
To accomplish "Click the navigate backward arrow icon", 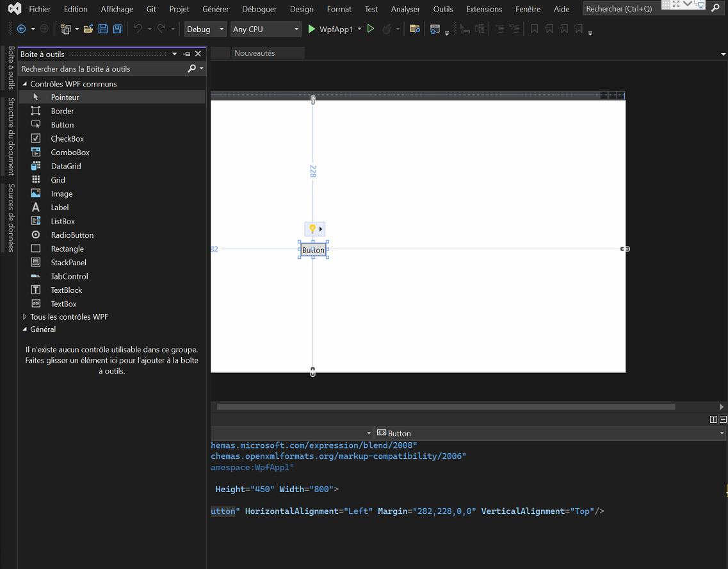I will point(21,29).
